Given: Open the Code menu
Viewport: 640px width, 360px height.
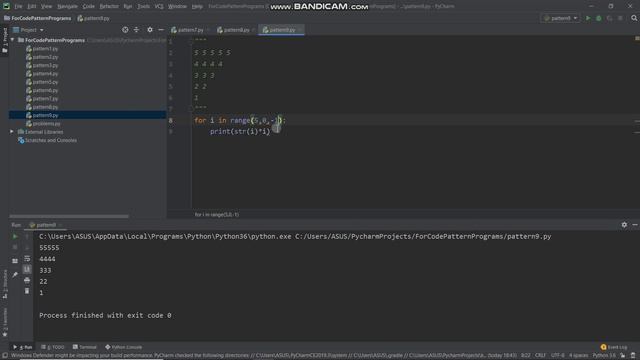Looking at the screenshot, I should click(89, 7).
